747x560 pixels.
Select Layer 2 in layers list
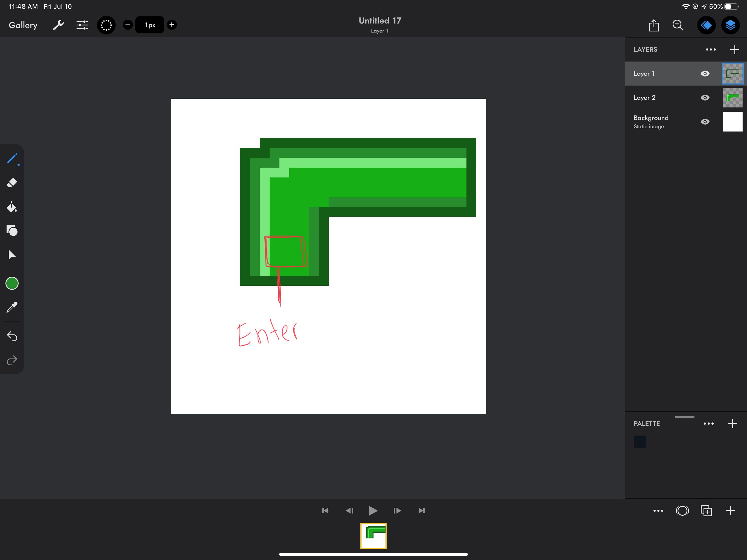(662, 98)
